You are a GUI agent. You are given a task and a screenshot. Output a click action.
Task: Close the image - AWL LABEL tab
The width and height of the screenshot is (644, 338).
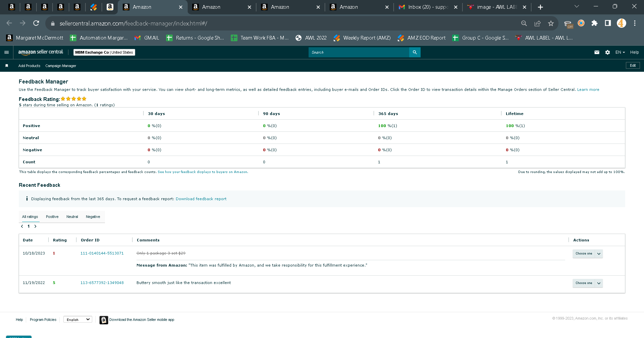pyautogui.click(x=524, y=7)
